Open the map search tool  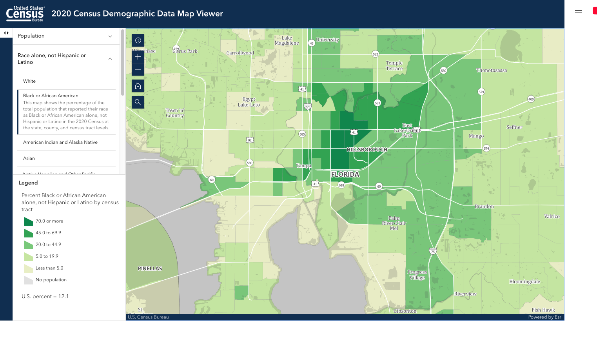(x=138, y=102)
